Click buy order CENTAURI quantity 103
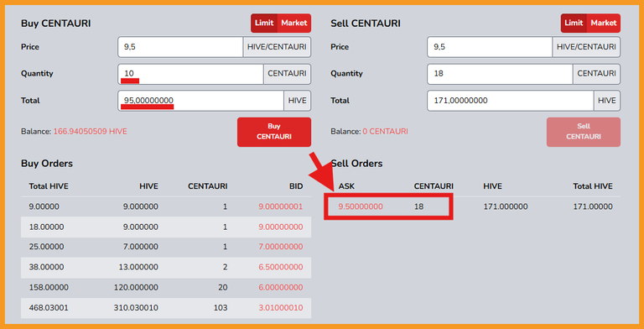Screen dimensions: 644x329 (221, 308)
